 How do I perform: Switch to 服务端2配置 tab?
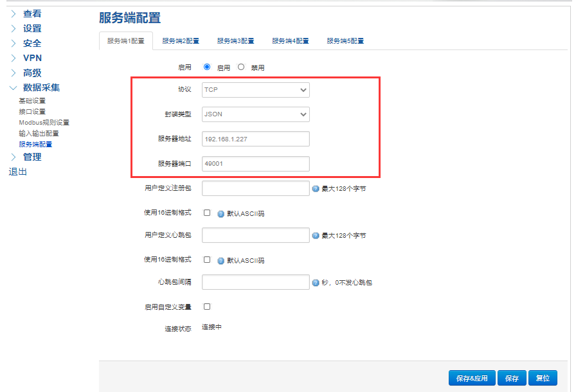tap(181, 40)
